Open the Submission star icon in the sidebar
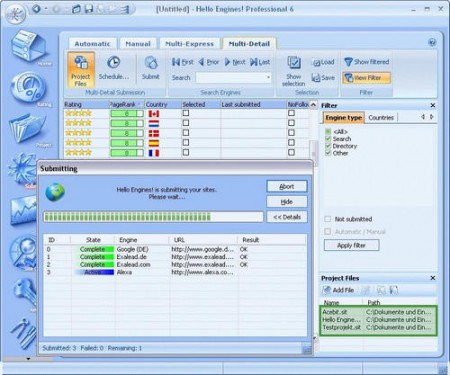 pyautogui.click(x=23, y=170)
